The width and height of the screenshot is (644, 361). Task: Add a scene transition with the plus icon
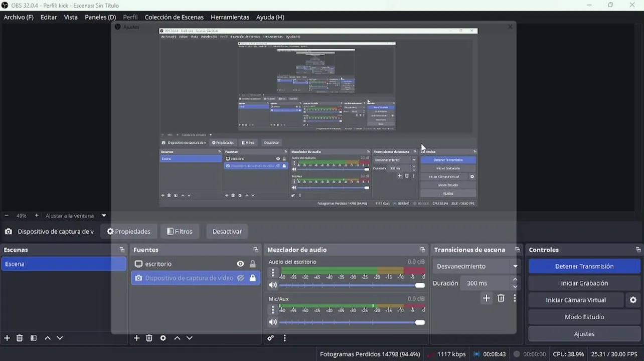click(486, 298)
